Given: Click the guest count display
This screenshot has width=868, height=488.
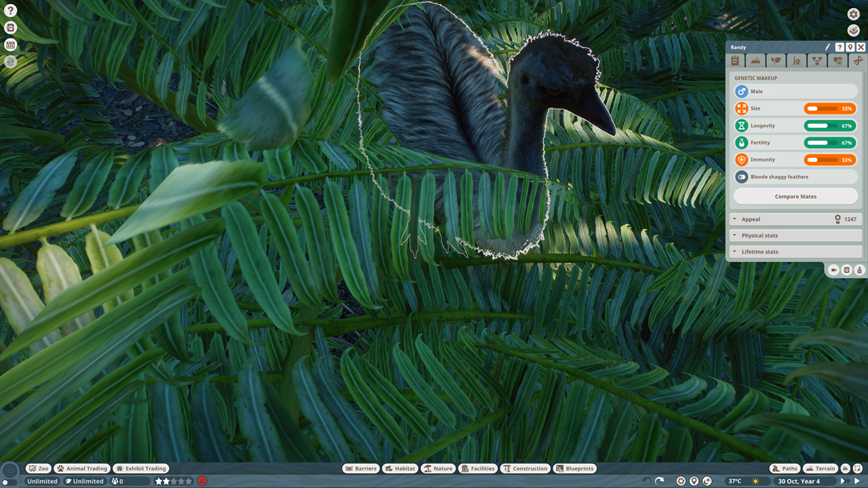Looking at the screenshot, I should pos(130,481).
